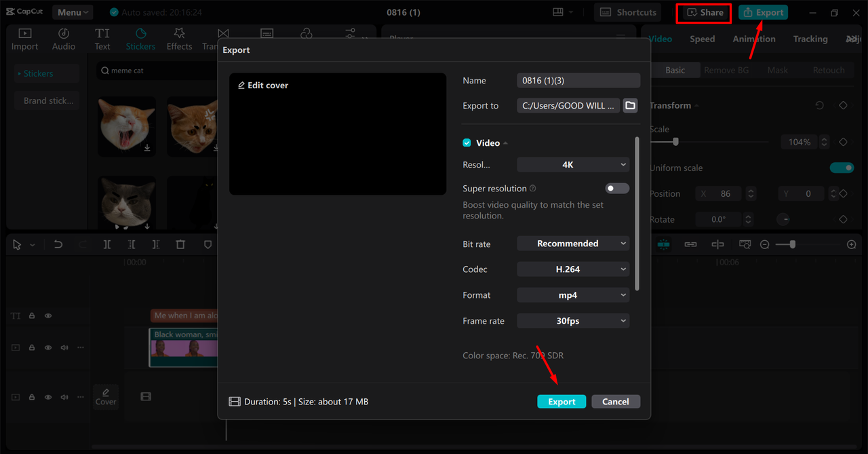Open the Format mp4 dropdown
This screenshot has width=868, height=454.
pyautogui.click(x=573, y=295)
